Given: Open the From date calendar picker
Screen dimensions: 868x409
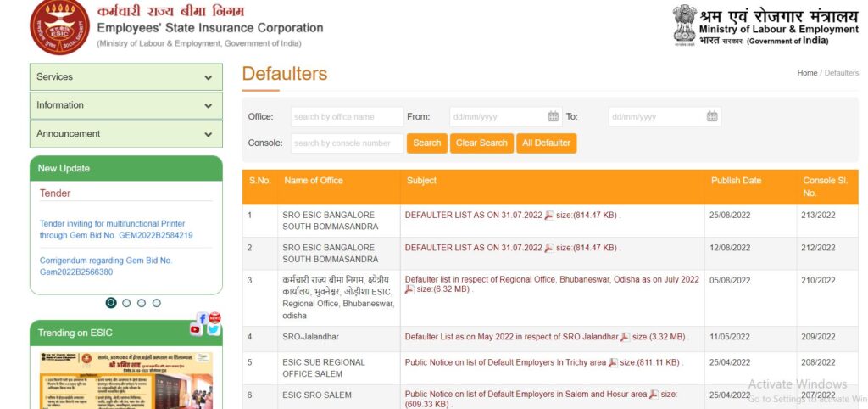Looking at the screenshot, I should pos(553,116).
